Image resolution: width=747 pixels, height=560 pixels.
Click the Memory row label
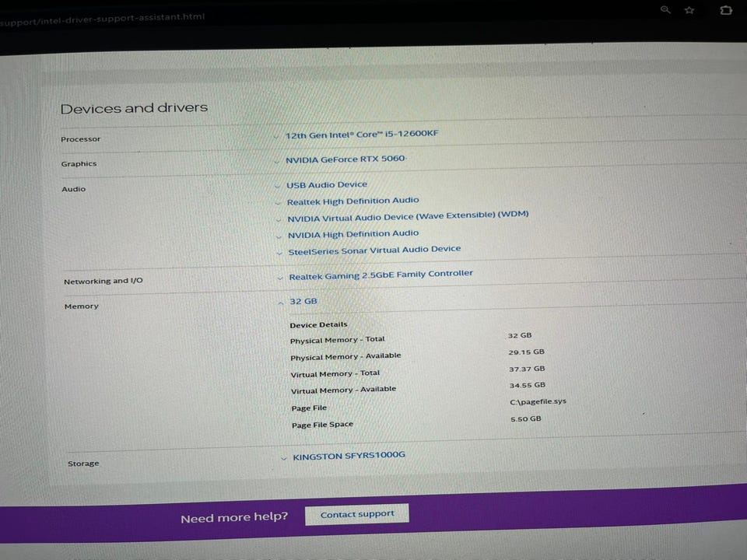pos(82,306)
